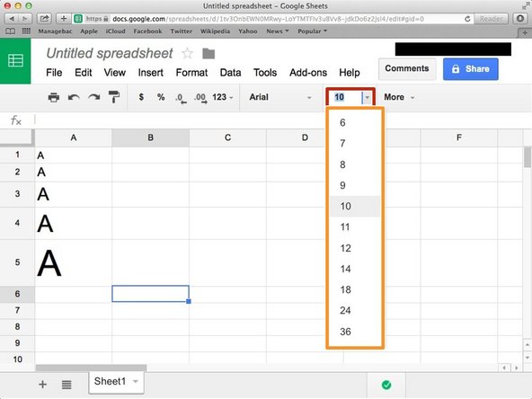
Task: Click the vertical scrollbar thumb
Action: [528, 157]
